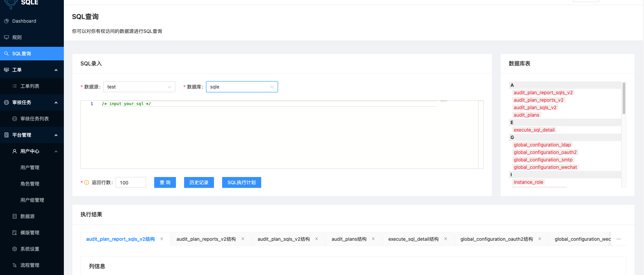Click the 查询 button
644x275 pixels.
point(165,182)
